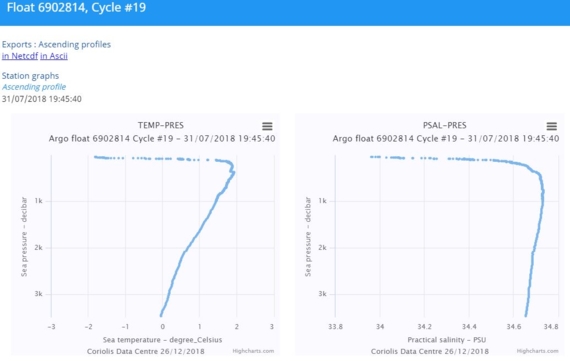Screen dimensions: 570x361
Task: Click the deepest point of the salinity profile
Action: coord(526,315)
